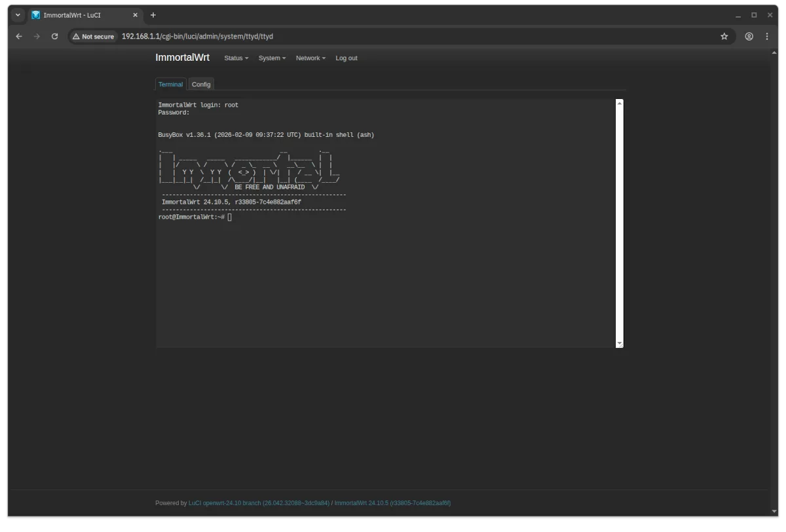Open a new browser tab with the plus icon

click(153, 14)
